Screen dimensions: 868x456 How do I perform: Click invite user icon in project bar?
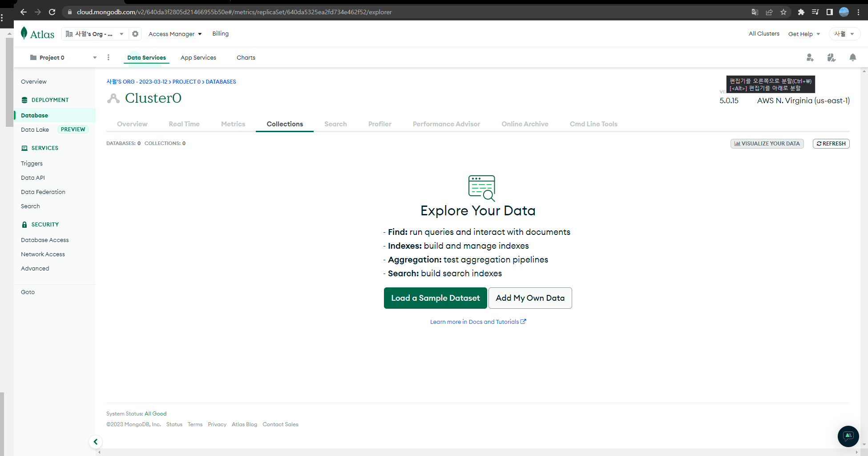click(810, 57)
